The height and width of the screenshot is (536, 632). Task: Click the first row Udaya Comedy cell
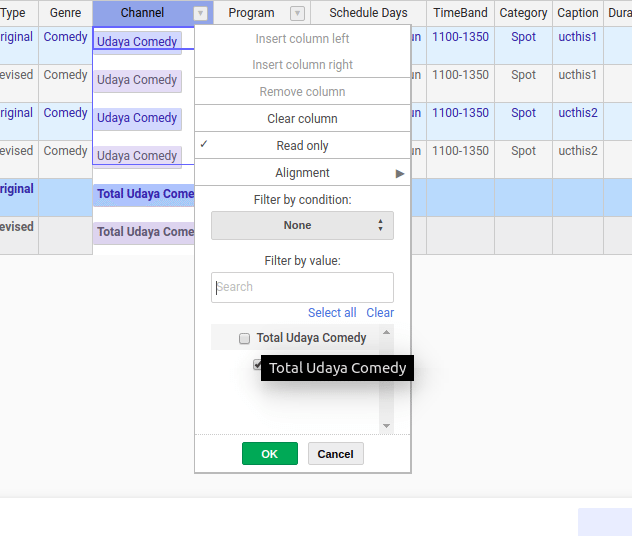tap(137, 42)
